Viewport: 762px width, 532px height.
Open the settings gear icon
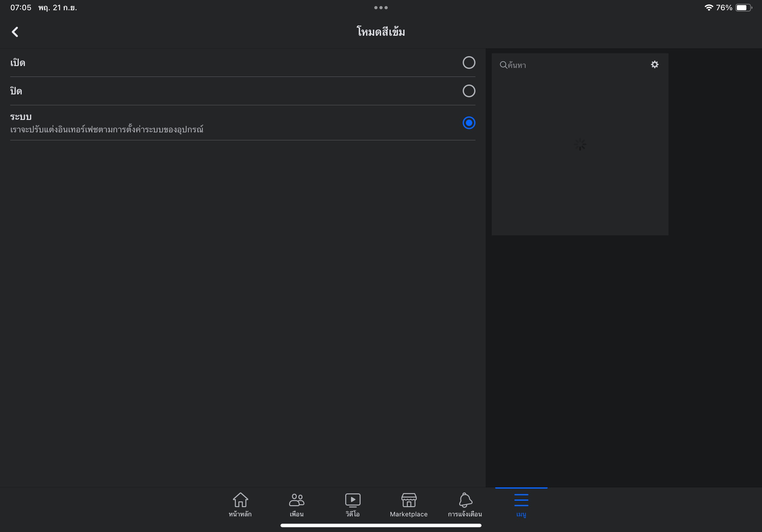654,64
